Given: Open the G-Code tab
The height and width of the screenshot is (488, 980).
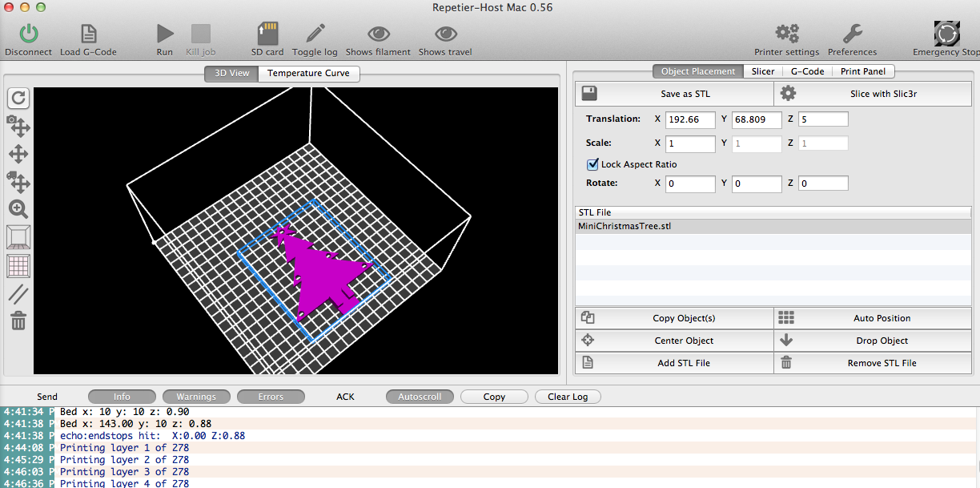Looking at the screenshot, I should (x=807, y=71).
